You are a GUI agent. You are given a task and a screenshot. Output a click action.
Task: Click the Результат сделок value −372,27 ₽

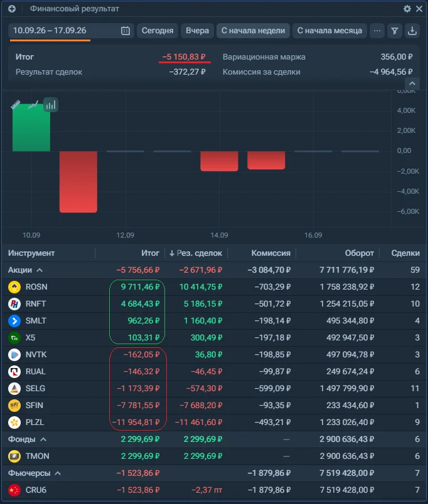pyautogui.click(x=187, y=71)
